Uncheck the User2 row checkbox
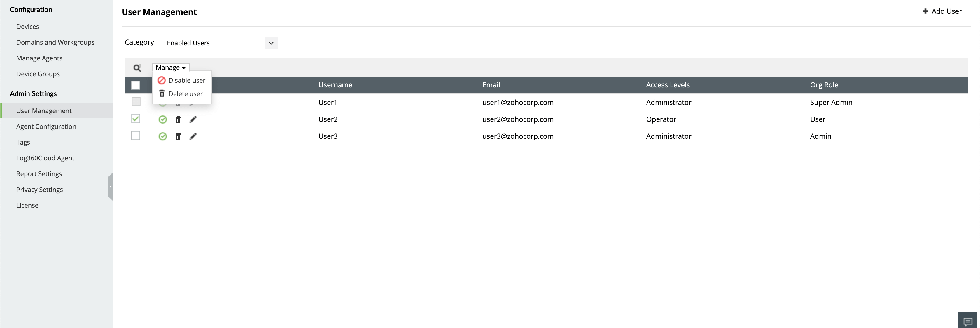Screen dimensions: 980x328 click(135, 119)
